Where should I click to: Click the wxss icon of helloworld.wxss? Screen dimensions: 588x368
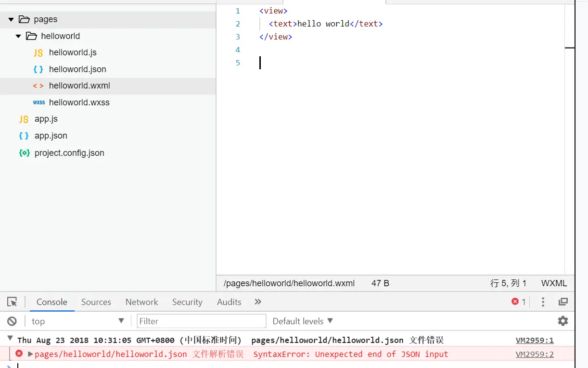pyautogui.click(x=38, y=102)
